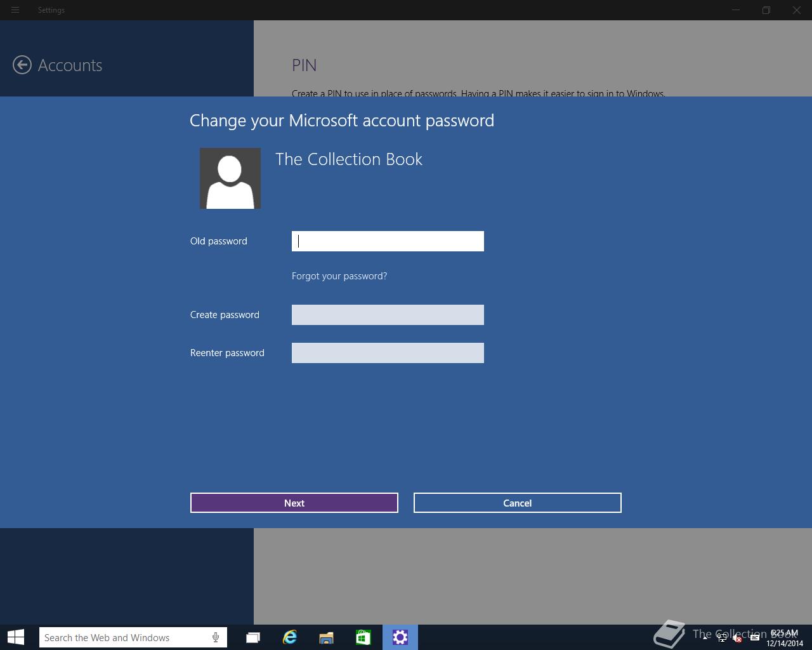Focus the Old password field
Screen dimensions: 812x650
[388, 241]
